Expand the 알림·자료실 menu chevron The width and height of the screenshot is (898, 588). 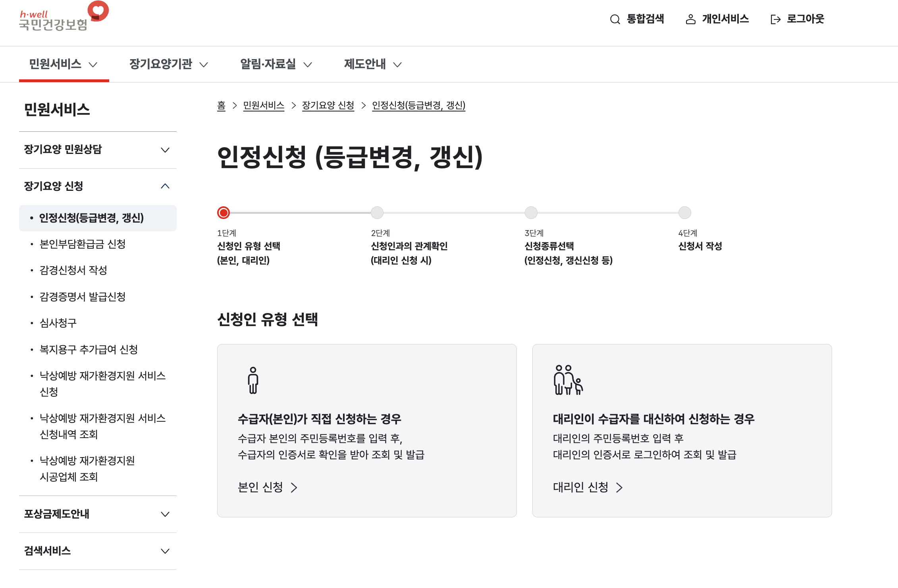click(x=308, y=65)
